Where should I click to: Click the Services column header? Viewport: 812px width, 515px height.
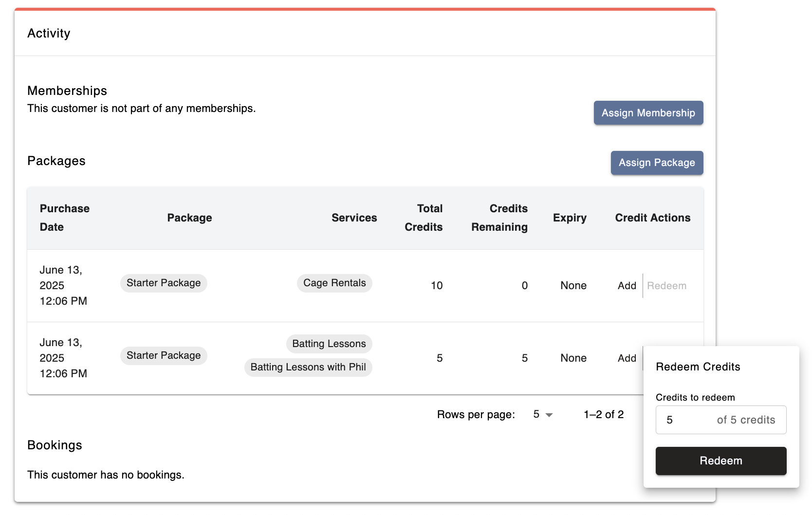354,218
